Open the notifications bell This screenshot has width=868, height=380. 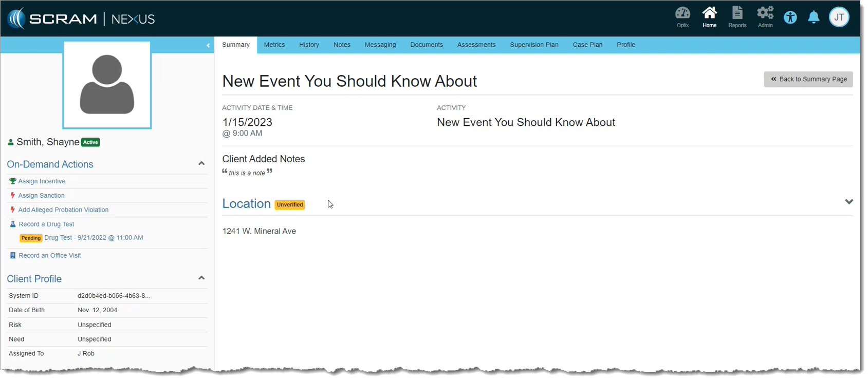click(x=814, y=18)
